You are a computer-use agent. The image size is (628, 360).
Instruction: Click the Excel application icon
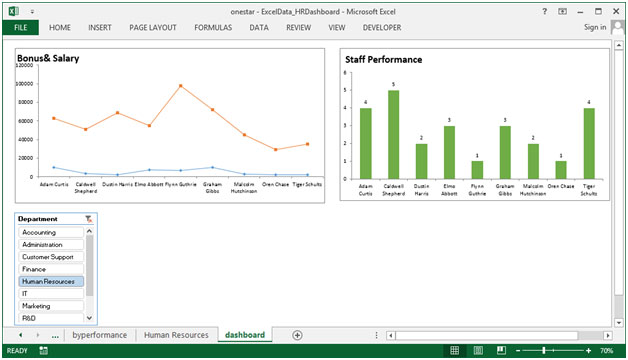click(13, 11)
